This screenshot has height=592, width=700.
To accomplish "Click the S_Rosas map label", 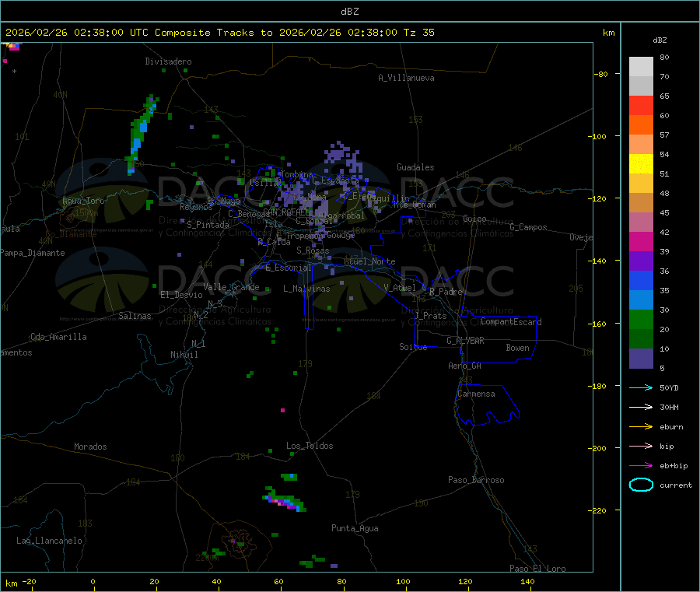I will click(313, 250).
